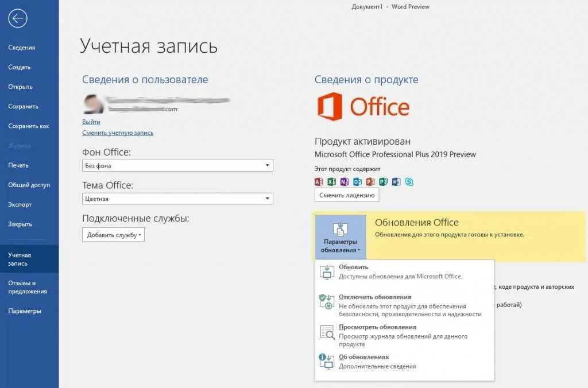Click the PowerPoint app icon
Screen dimensions: 588x388
point(370,182)
